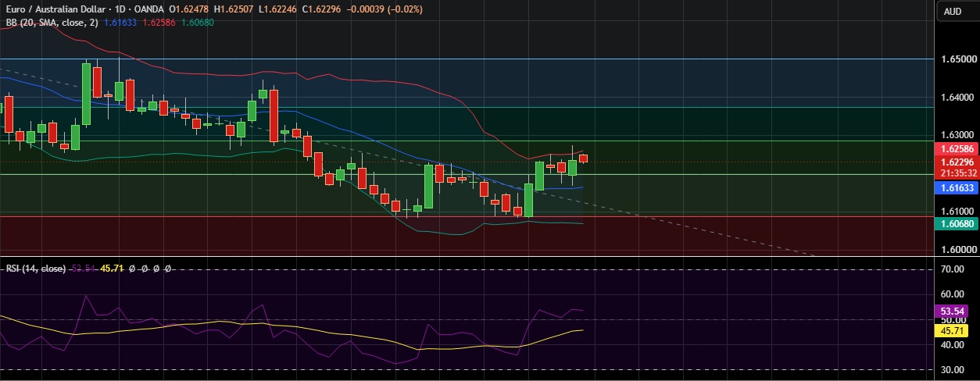Image resolution: width=980 pixels, height=381 pixels.
Task: Click the yellow 45.71 value in RSI legend
Action: 113,268
